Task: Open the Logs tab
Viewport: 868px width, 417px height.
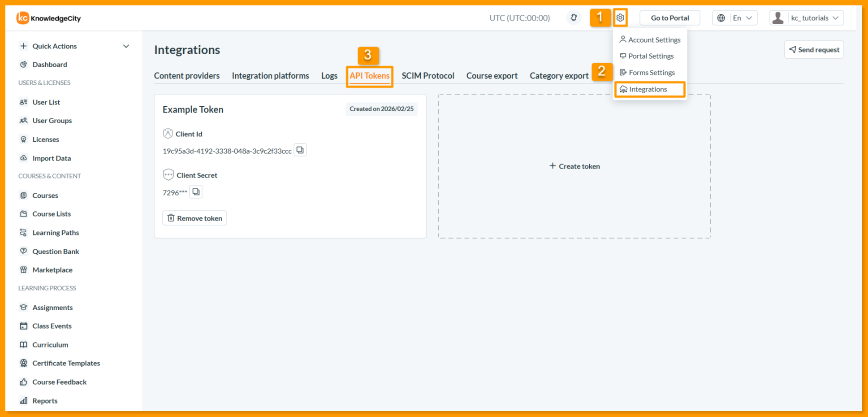Action: pos(329,76)
